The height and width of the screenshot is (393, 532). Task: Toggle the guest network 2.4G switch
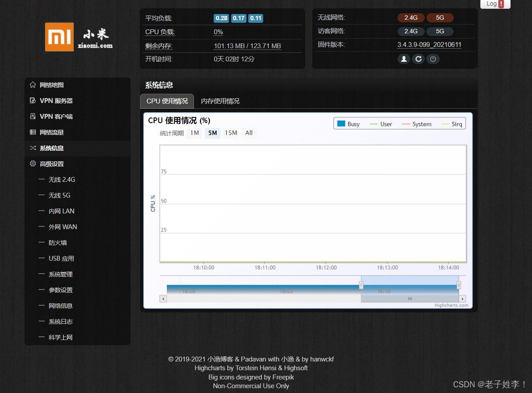tap(411, 32)
